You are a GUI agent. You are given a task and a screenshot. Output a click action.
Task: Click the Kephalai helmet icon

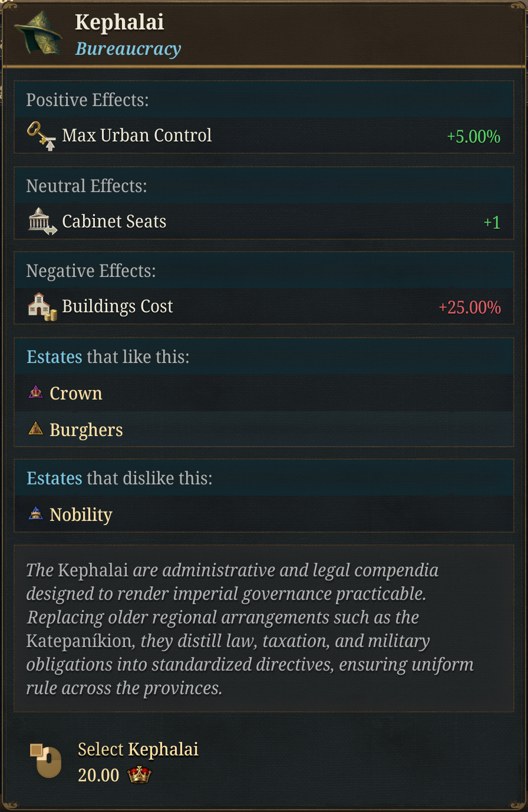[x=38, y=33]
